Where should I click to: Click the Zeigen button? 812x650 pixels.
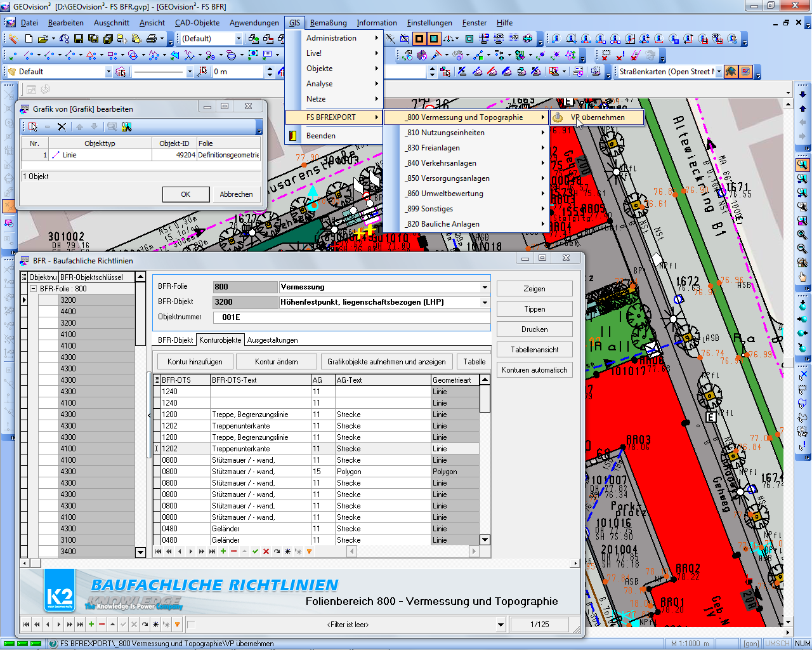[535, 289]
